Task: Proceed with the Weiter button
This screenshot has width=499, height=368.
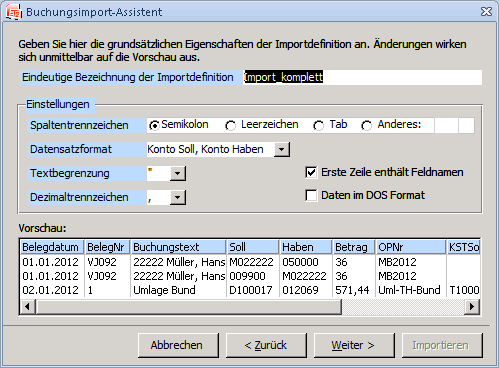Action: click(x=354, y=345)
